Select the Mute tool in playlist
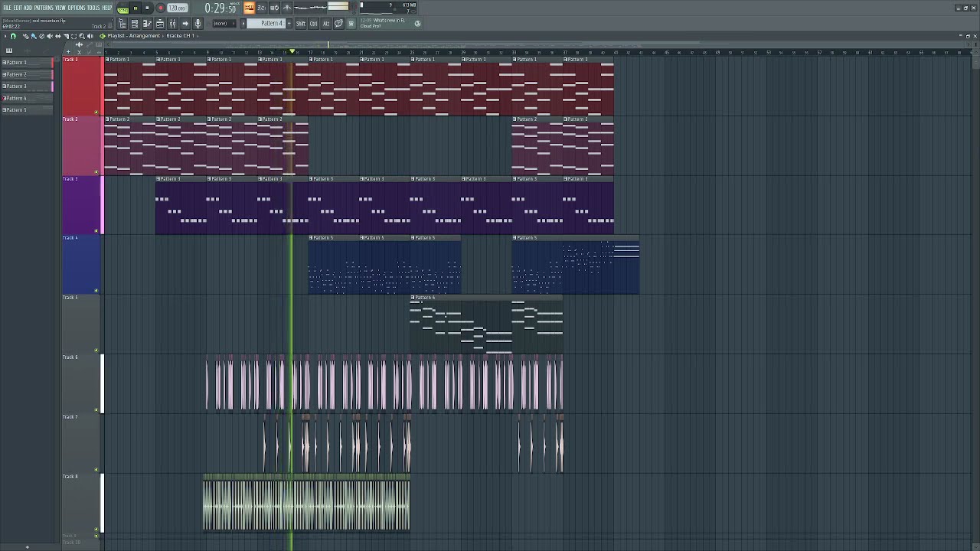 (x=50, y=36)
